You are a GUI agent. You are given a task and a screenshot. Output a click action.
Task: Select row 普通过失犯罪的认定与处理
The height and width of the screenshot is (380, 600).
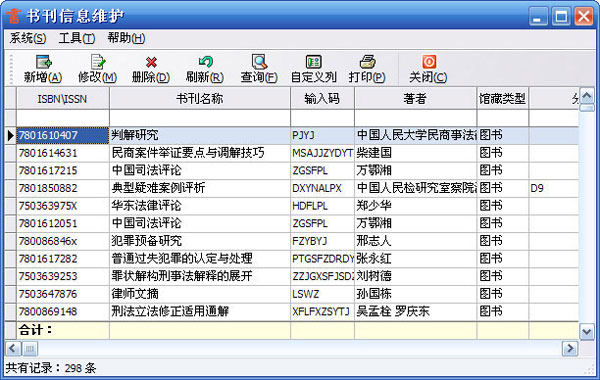(x=200, y=259)
